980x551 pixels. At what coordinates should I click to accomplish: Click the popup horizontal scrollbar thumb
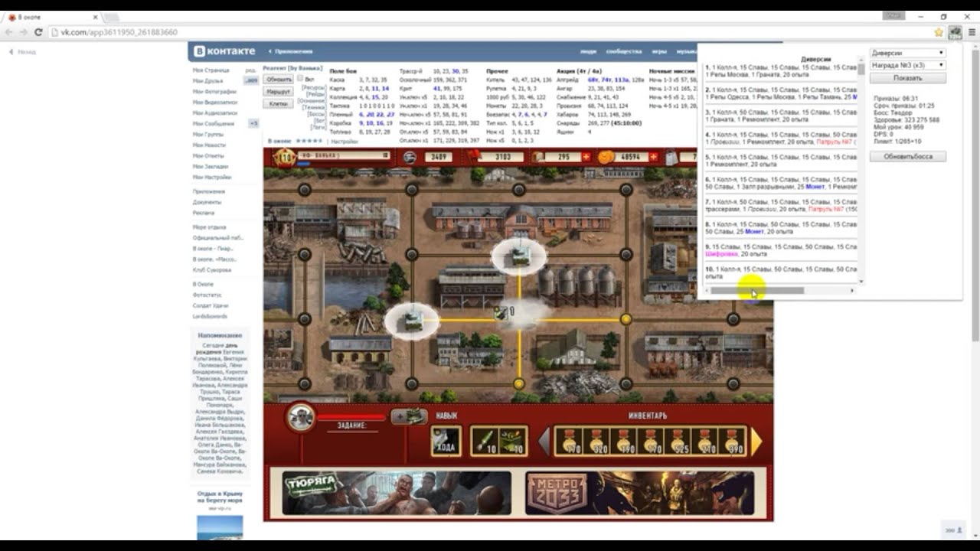(x=757, y=291)
